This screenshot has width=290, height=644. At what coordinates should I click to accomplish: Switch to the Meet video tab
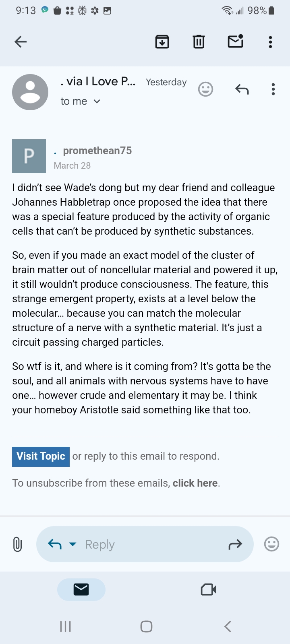(x=208, y=590)
